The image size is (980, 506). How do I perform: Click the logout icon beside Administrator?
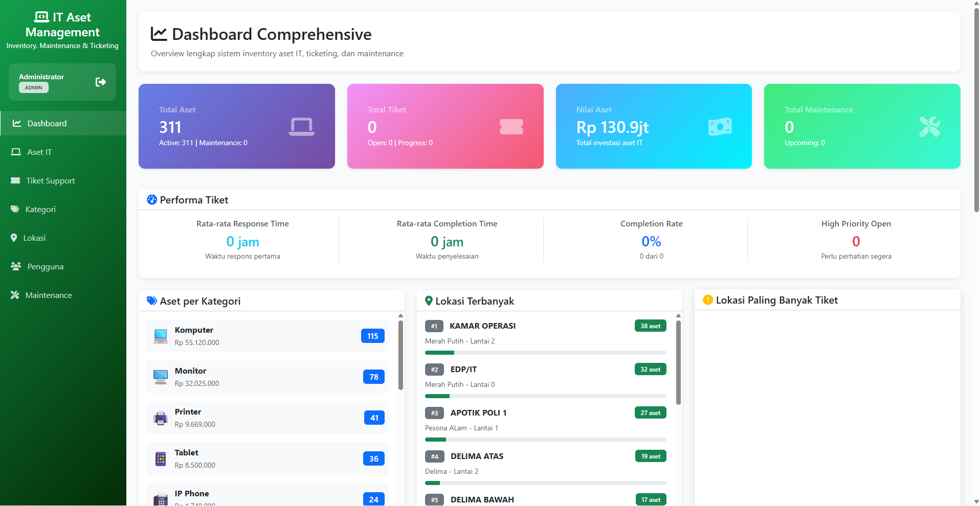tap(101, 82)
